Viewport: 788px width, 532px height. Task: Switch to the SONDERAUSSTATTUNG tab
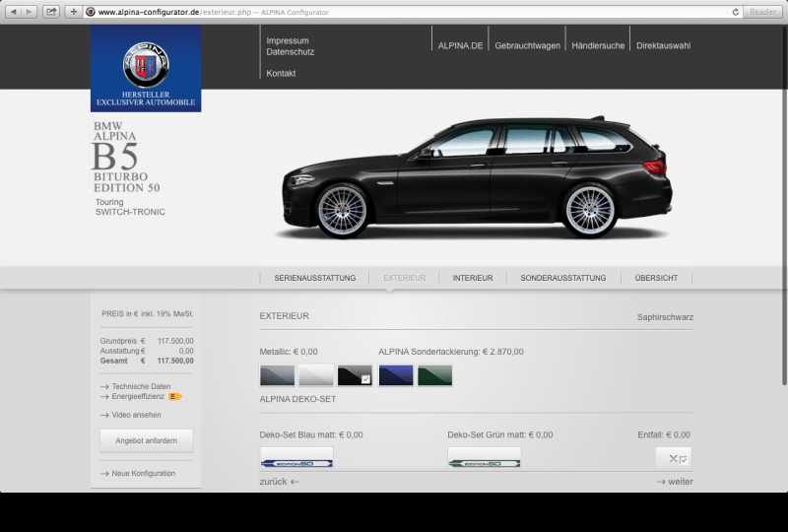pyautogui.click(x=563, y=278)
